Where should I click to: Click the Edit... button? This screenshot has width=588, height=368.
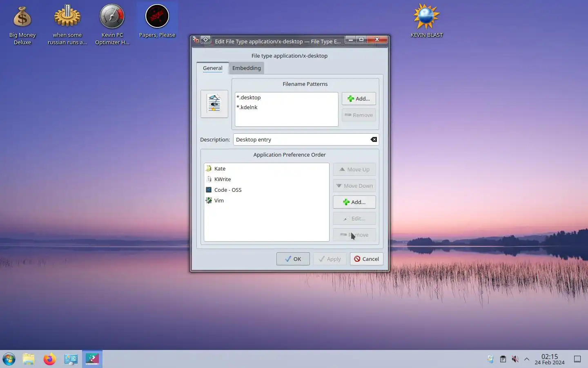354,218
